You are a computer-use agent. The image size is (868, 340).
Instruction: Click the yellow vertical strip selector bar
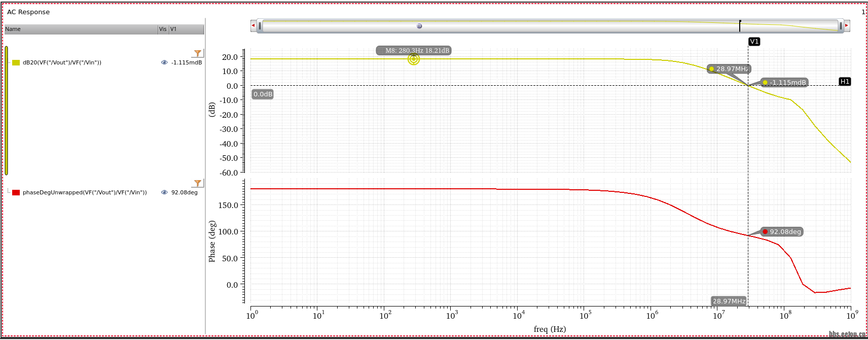6,111
